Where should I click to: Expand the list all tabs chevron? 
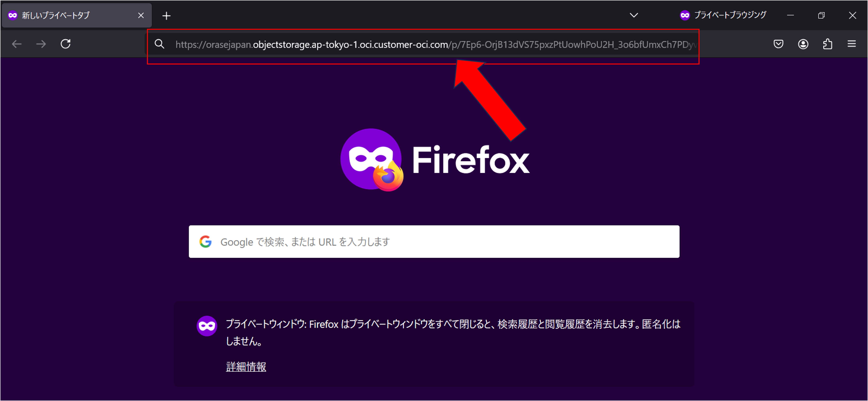click(x=634, y=15)
